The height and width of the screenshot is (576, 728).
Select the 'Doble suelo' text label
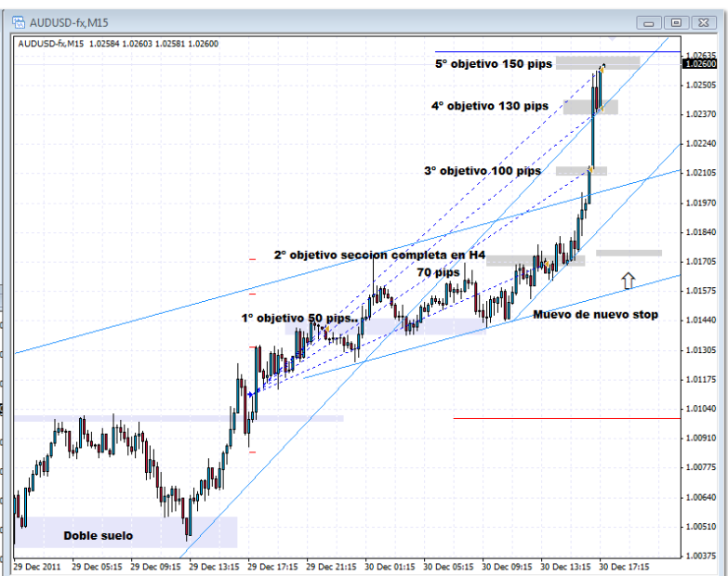98,535
